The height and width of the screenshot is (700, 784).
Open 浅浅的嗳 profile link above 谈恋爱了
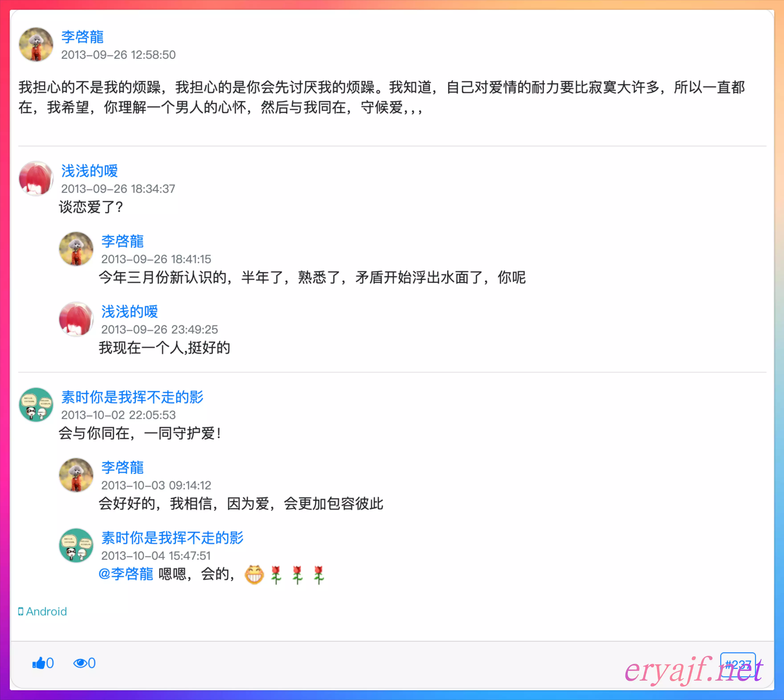(x=90, y=171)
